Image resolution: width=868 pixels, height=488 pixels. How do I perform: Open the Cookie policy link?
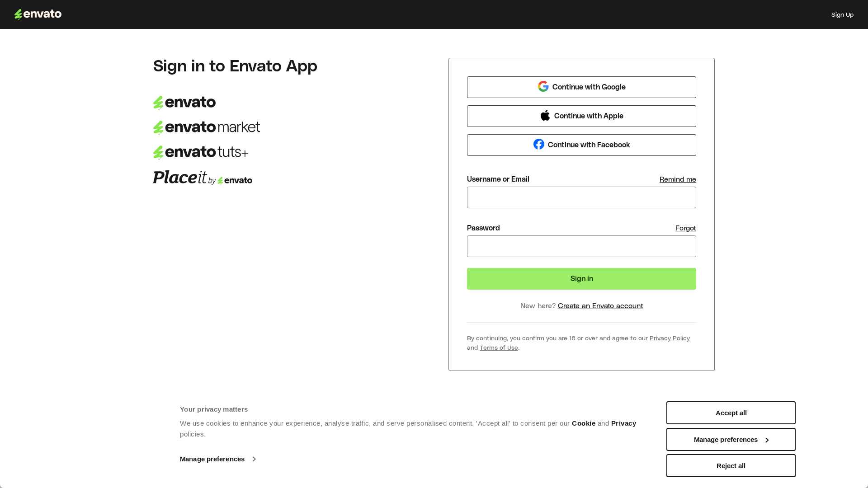click(x=583, y=423)
